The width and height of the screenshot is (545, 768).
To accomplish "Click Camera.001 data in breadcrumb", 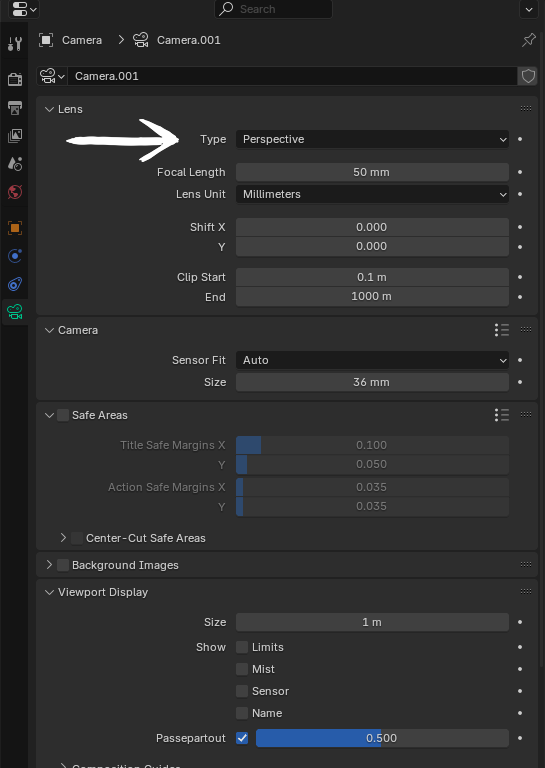I will click(x=177, y=40).
